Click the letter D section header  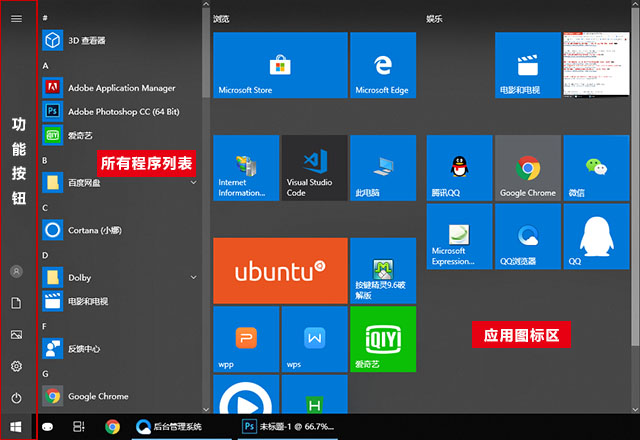[x=45, y=256]
